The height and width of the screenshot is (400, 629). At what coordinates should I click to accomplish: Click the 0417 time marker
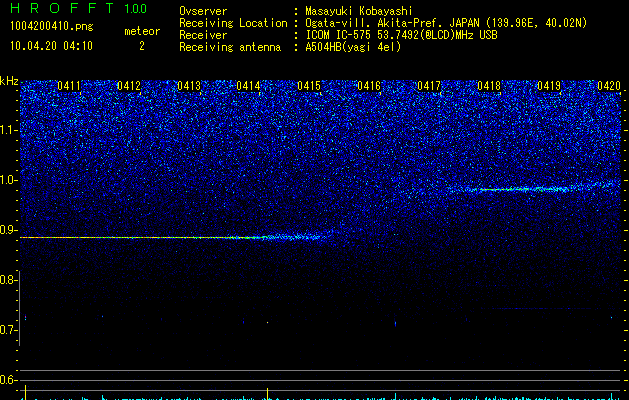point(429,86)
